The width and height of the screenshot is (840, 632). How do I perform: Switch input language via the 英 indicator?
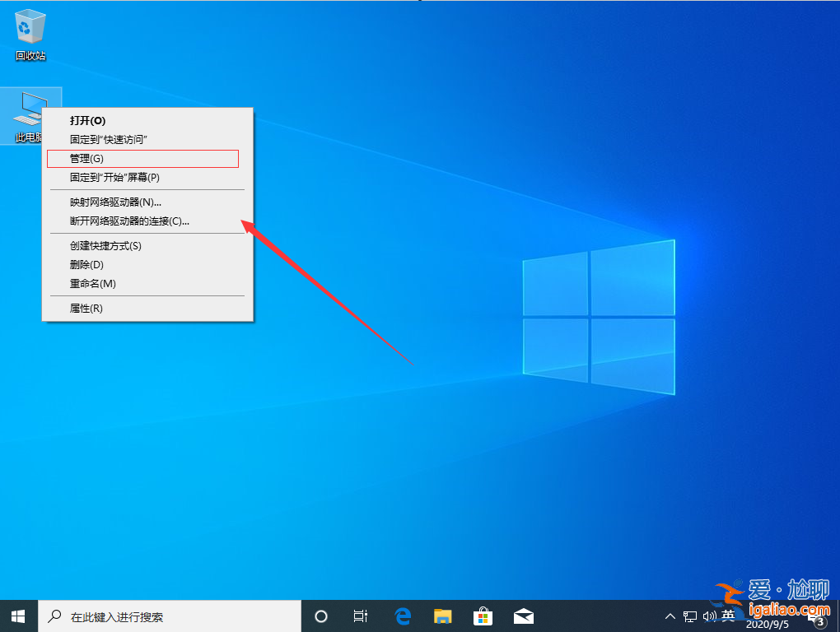728,616
